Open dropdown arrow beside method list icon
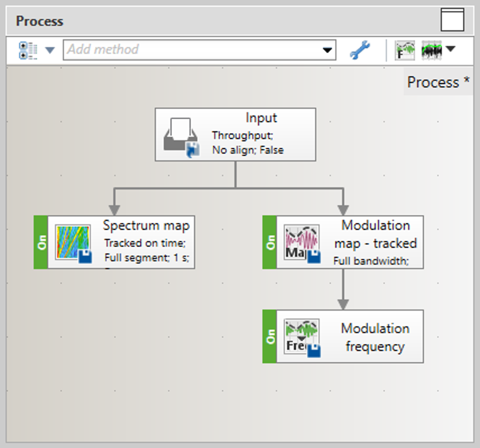The image size is (480, 448). coord(50,50)
